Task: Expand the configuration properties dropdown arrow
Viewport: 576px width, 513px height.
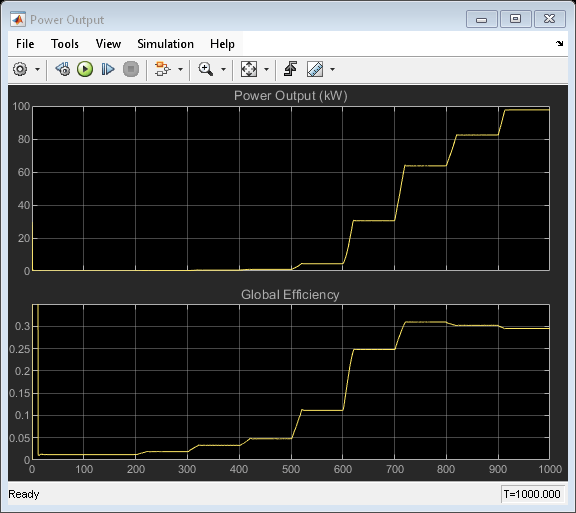Action: click(x=37, y=69)
